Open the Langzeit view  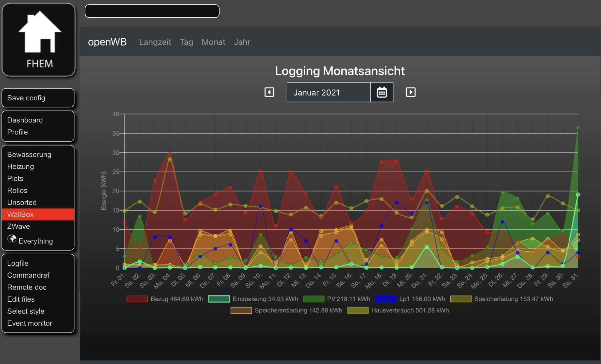click(155, 42)
